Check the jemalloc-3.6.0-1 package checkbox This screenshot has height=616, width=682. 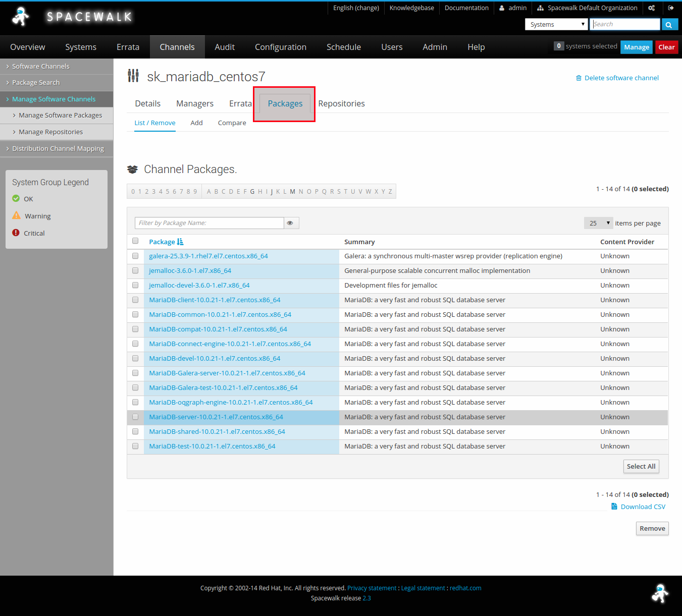135,270
